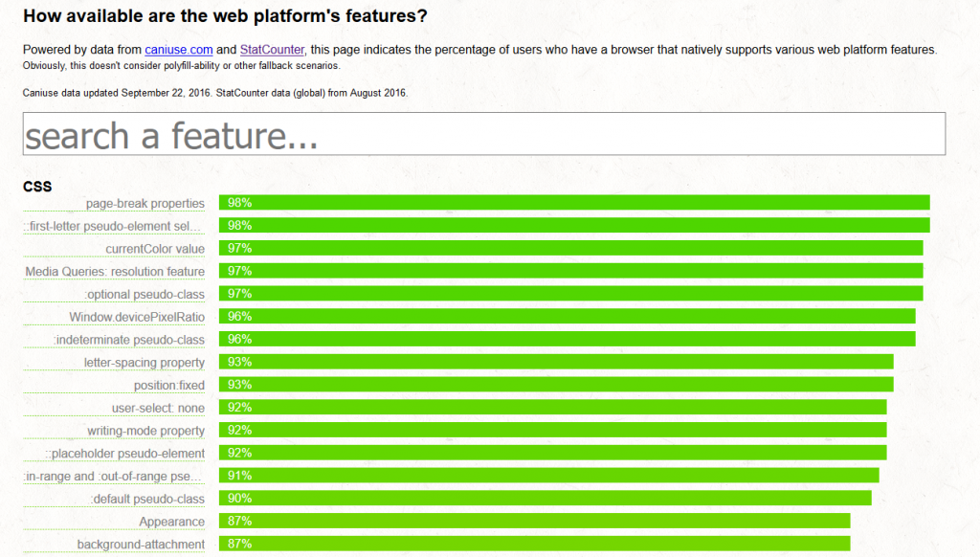Open Window.devicePixelRatio feature
980x557 pixels.
click(x=137, y=317)
